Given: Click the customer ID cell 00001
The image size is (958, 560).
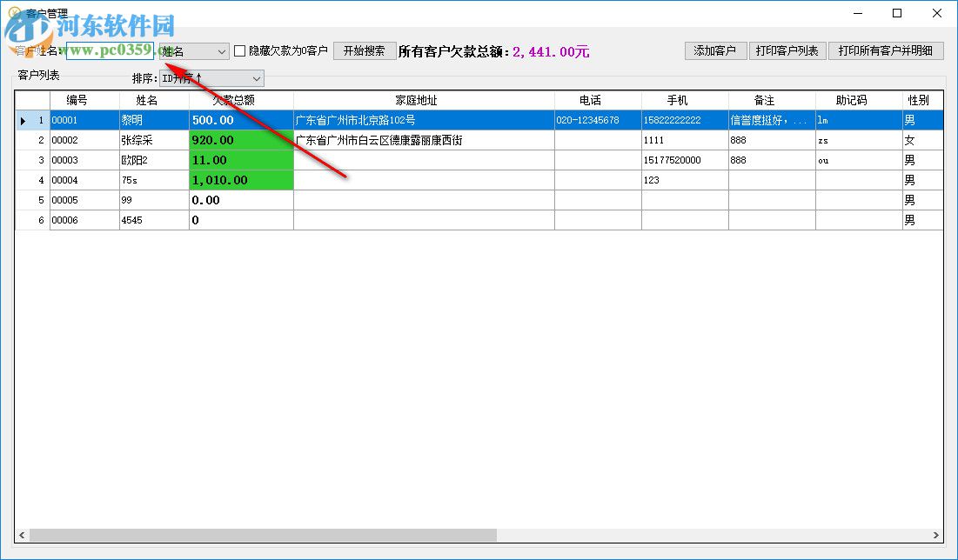Looking at the screenshot, I should click(84, 120).
